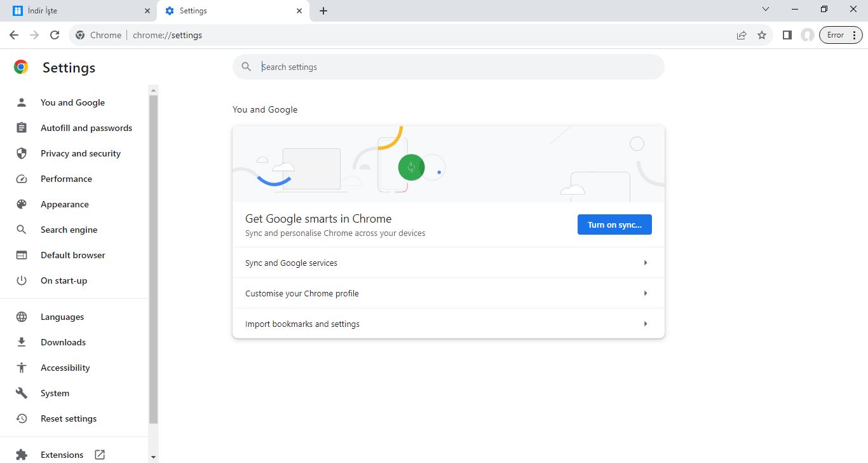Focus the Search settings input field

point(449,67)
